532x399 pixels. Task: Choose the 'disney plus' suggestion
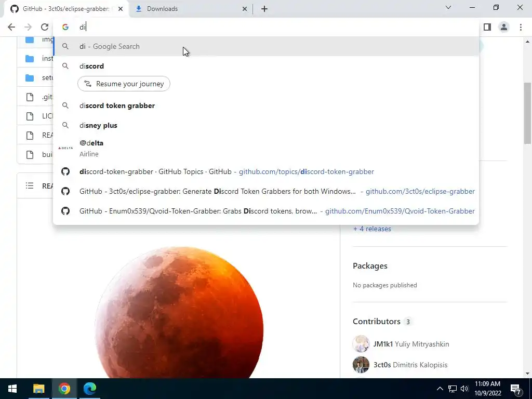pyautogui.click(x=266, y=125)
